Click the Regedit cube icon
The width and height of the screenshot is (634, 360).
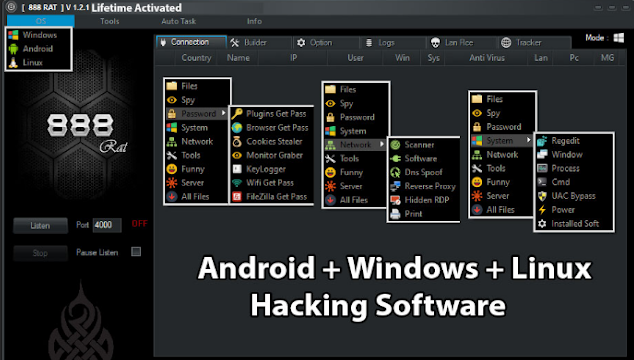point(542,140)
